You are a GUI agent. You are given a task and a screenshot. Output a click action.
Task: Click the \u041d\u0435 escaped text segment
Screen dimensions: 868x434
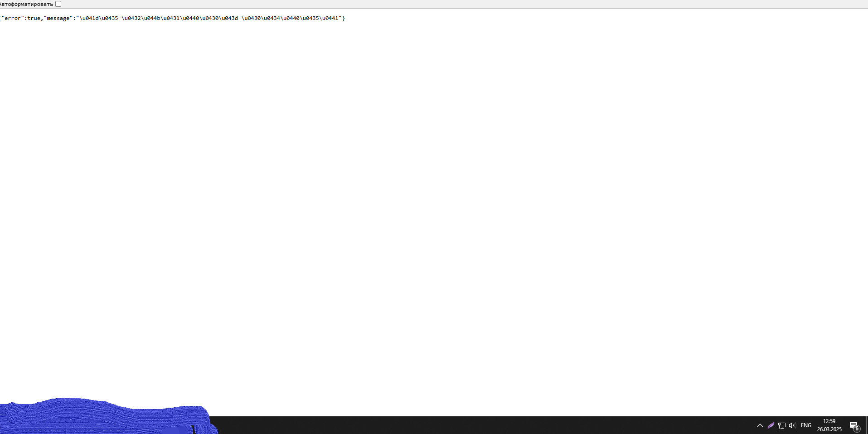tap(99, 18)
